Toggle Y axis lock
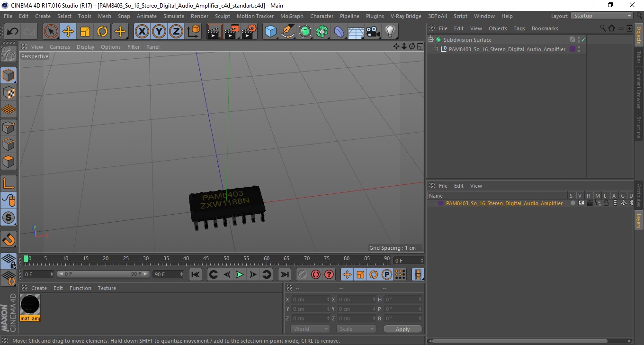This screenshot has height=345, width=644. click(x=159, y=32)
